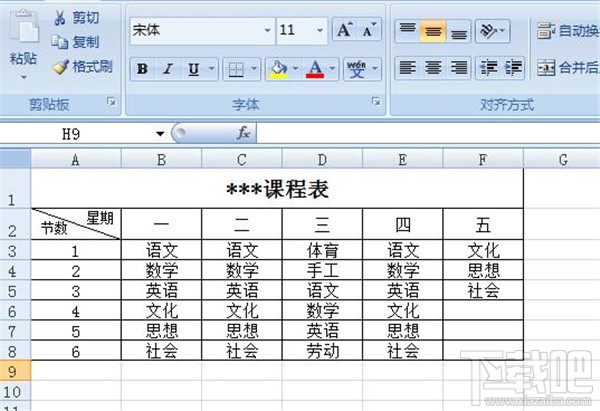Screen dimensions: 600x411
Task: Click the phonetic guide wén icon
Action: (357, 69)
